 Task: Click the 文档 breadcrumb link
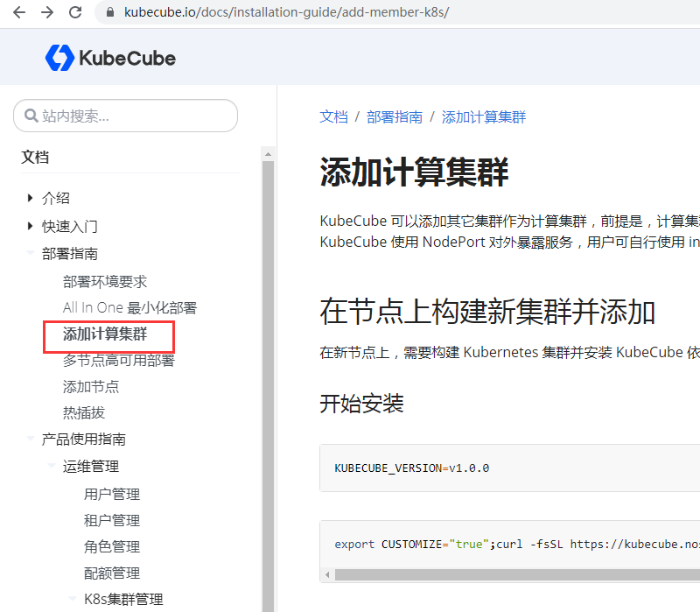[333, 117]
